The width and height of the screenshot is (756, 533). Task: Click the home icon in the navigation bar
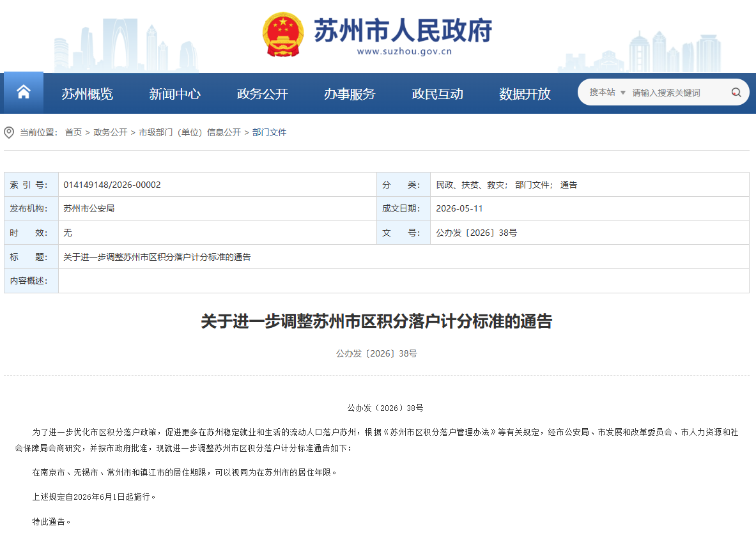tap(24, 91)
